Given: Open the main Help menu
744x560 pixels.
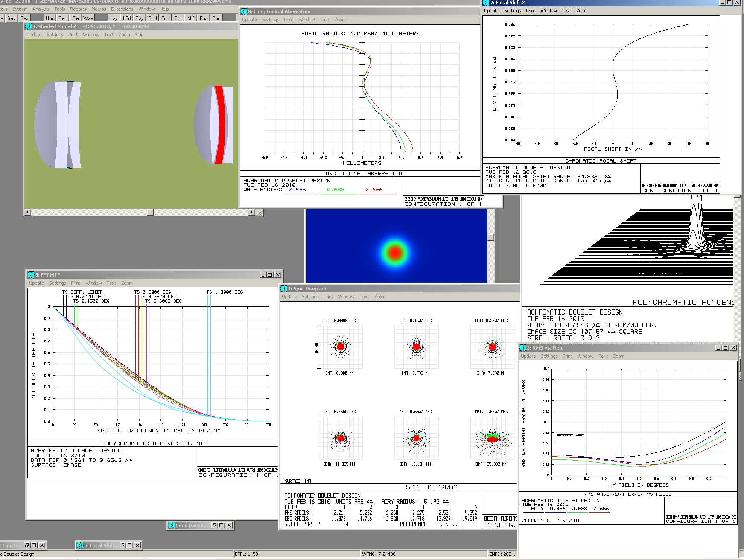Looking at the screenshot, I should click(164, 9).
